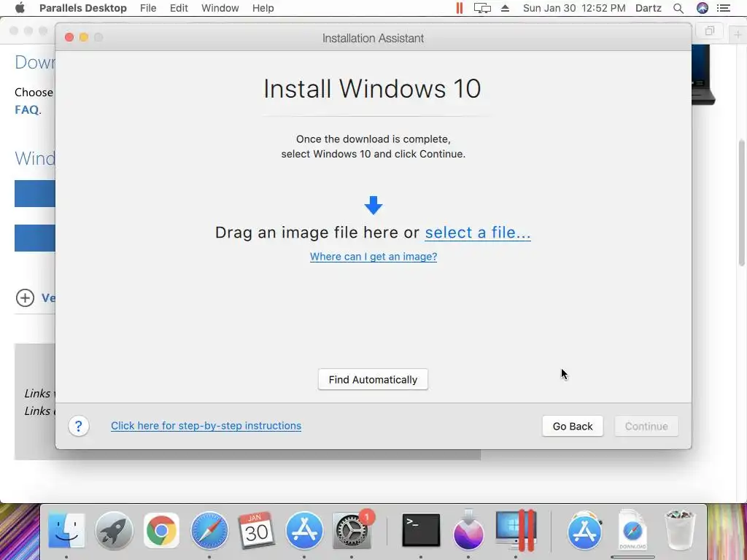The image size is (747, 560).
Task: Click the Dartz user menu
Action: [649, 8]
